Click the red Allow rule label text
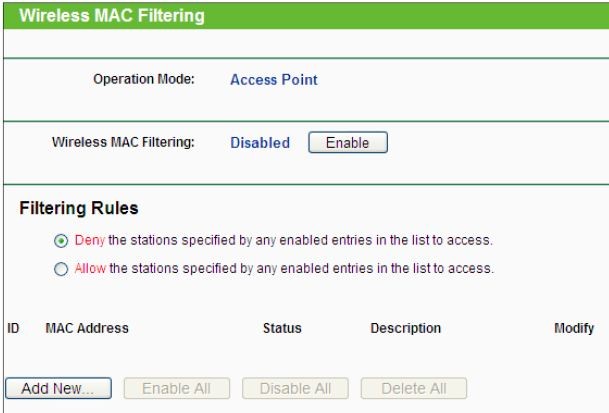The width and height of the screenshot is (609, 413). 87,269
